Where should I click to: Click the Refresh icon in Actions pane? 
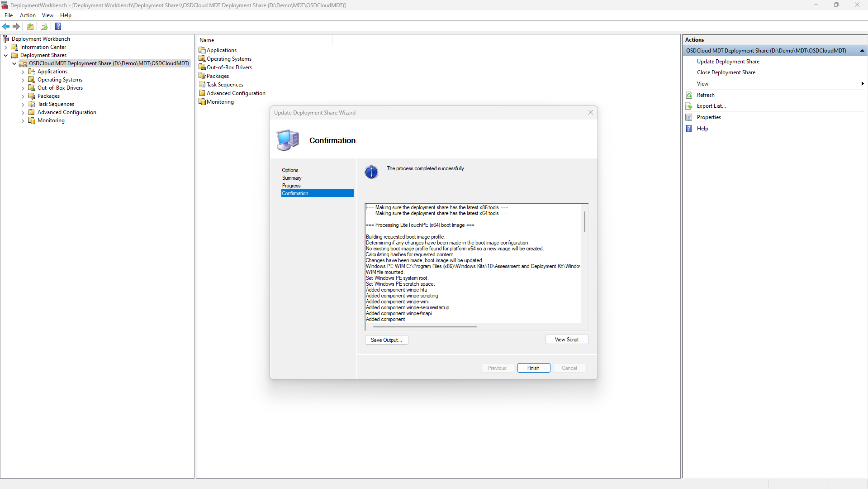(689, 95)
